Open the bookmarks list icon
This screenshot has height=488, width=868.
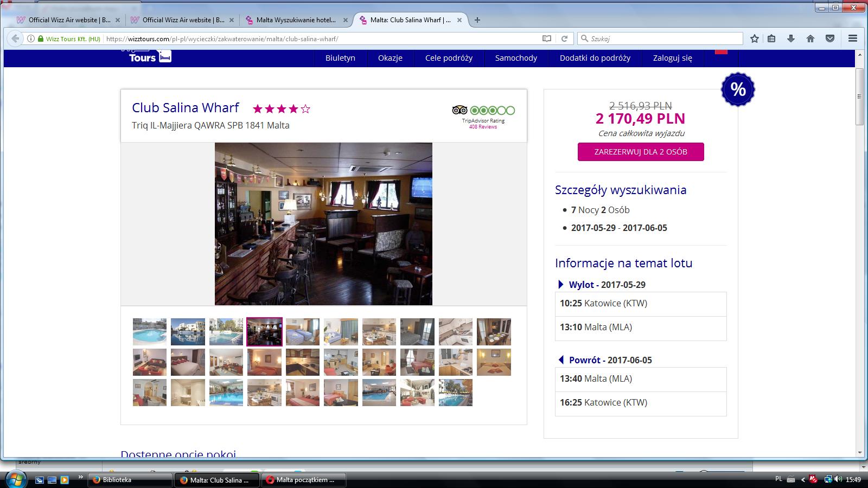pyautogui.click(x=771, y=38)
